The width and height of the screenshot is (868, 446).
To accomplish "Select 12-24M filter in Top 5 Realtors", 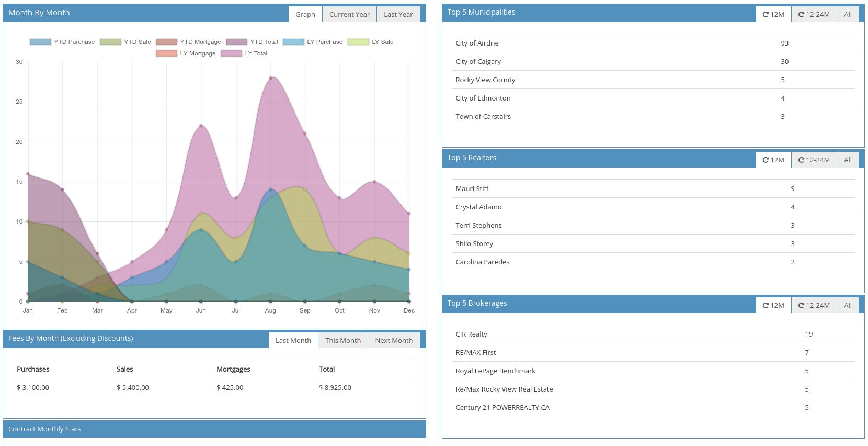I will [814, 160].
